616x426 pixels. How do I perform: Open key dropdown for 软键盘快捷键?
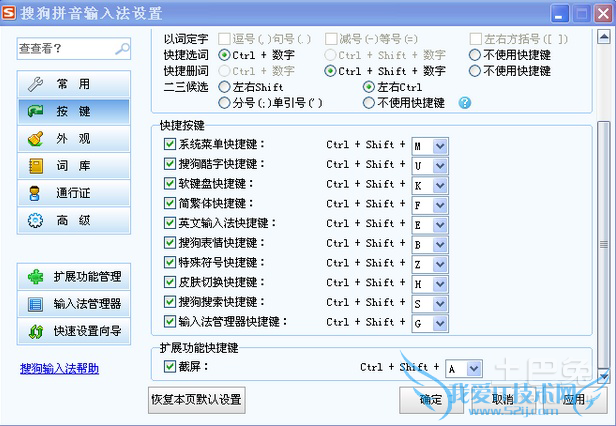pyautogui.click(x=440, y=185)
